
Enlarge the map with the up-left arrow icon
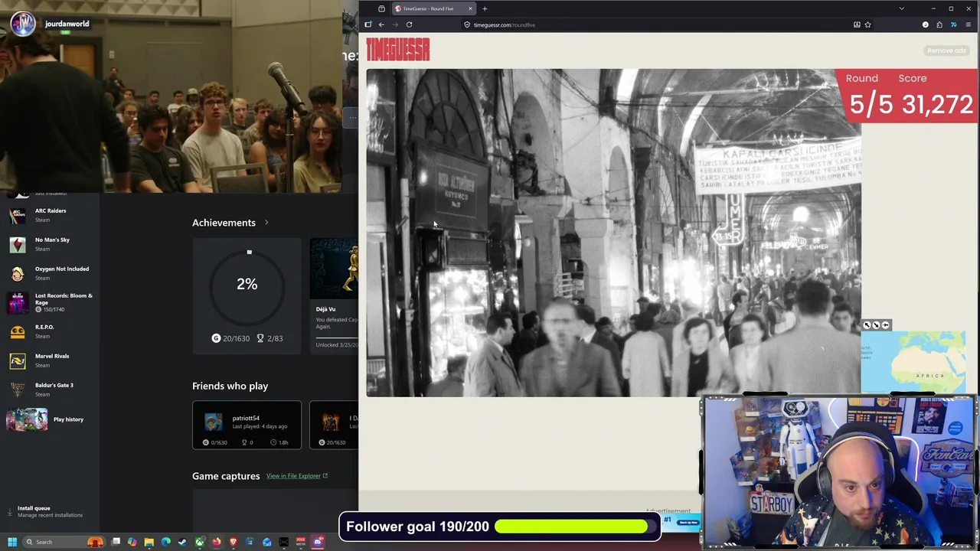click(867, 325)
